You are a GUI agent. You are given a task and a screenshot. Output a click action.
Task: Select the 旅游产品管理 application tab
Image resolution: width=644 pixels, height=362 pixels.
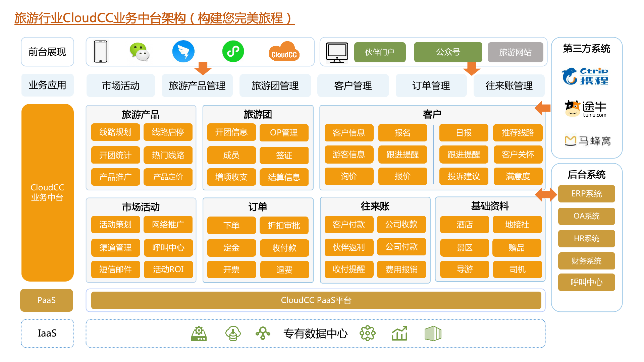click(197, 86)
